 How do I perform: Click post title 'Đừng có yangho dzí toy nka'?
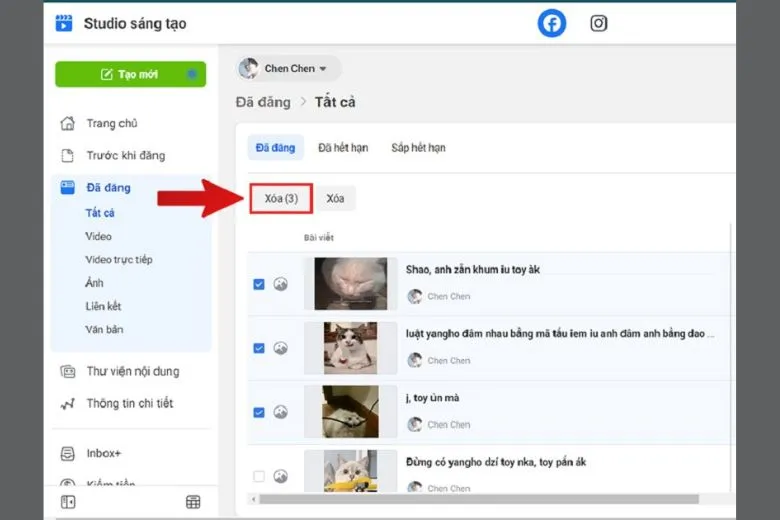[496, 462]
